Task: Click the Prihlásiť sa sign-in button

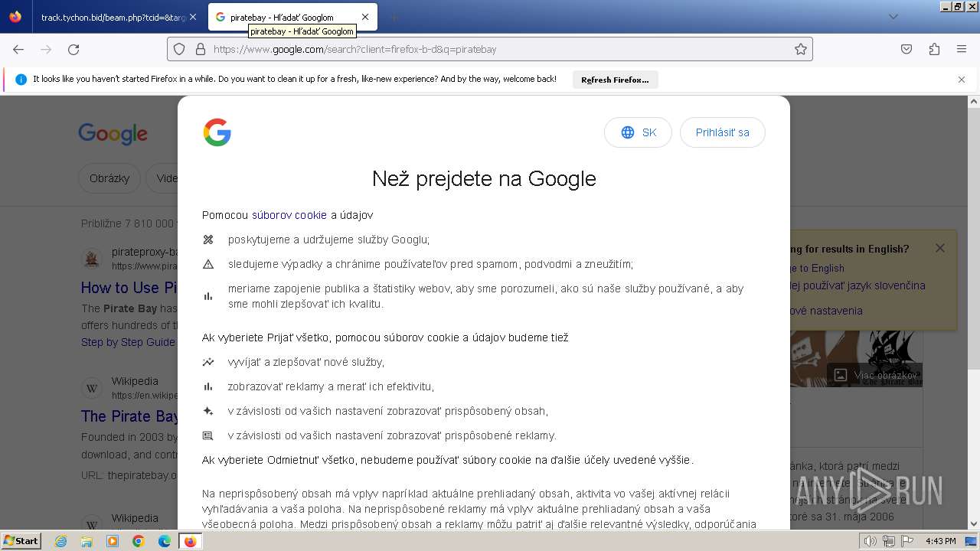Action: [x=722, y=132]
